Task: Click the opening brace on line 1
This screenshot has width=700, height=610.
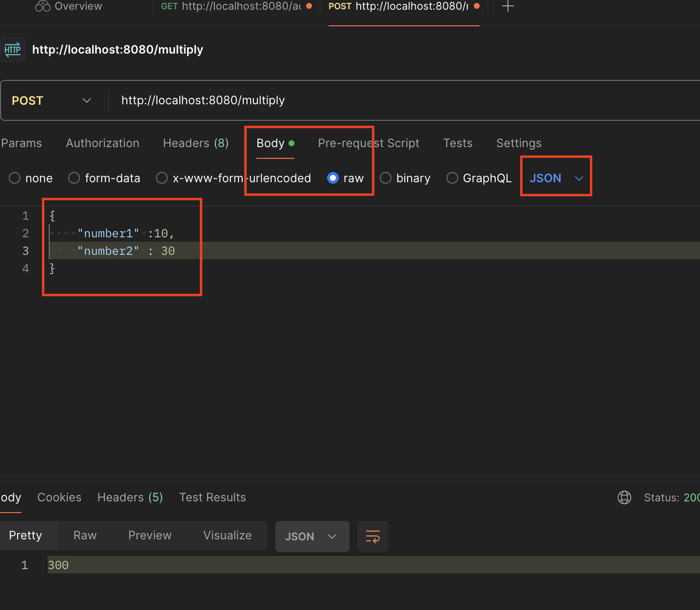Action: pyautogui.click(x=53, y=216)
